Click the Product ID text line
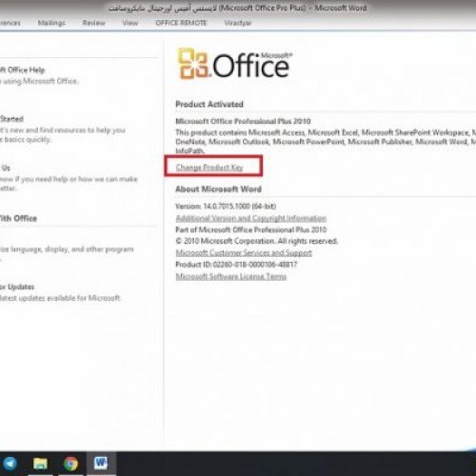This screenshot has height=476, width=476. coord(236,265)
